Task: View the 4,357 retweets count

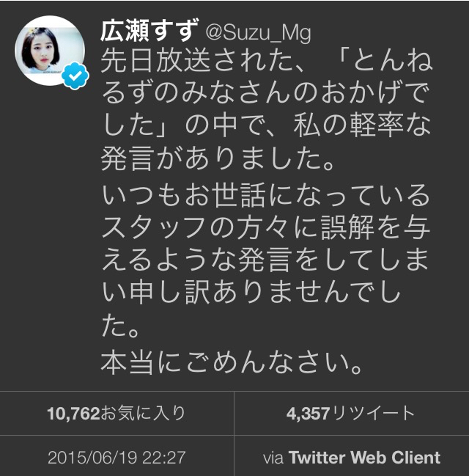Action: pos(308,413)
